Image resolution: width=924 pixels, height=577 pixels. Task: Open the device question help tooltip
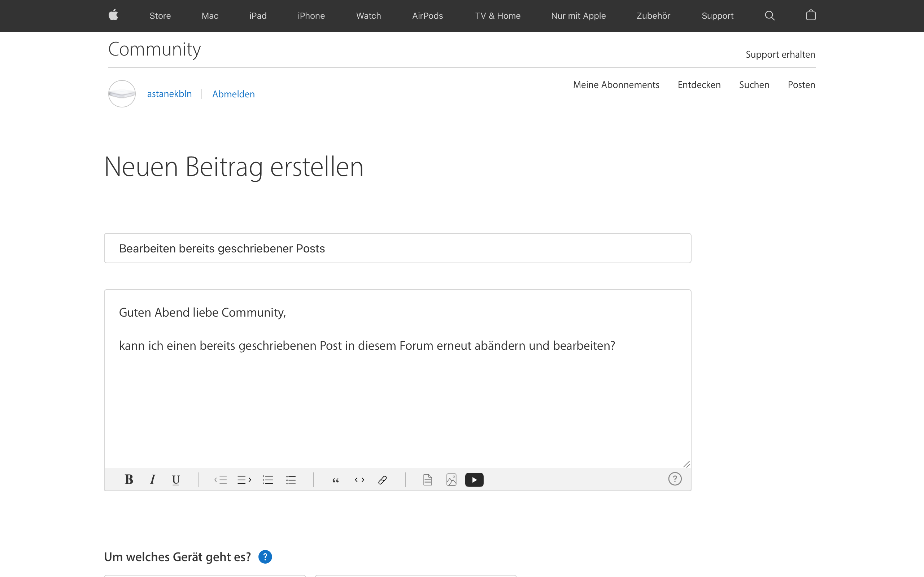[265, 557]
